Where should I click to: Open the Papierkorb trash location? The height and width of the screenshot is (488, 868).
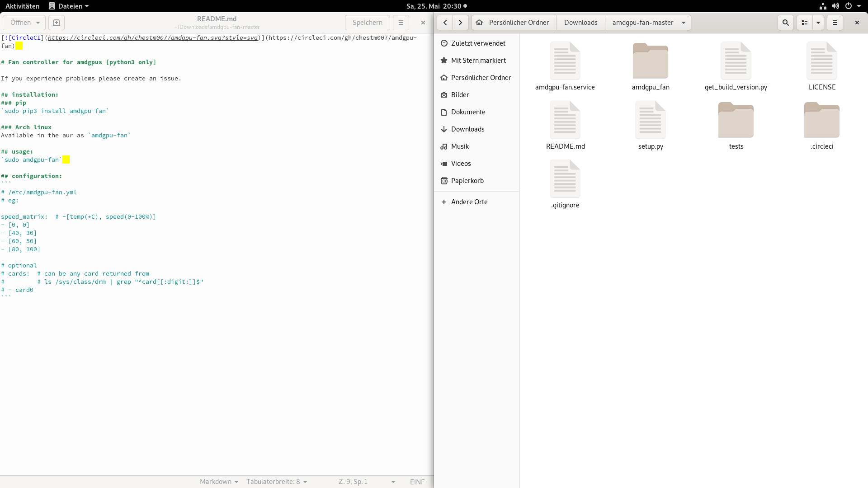[467, 181]
